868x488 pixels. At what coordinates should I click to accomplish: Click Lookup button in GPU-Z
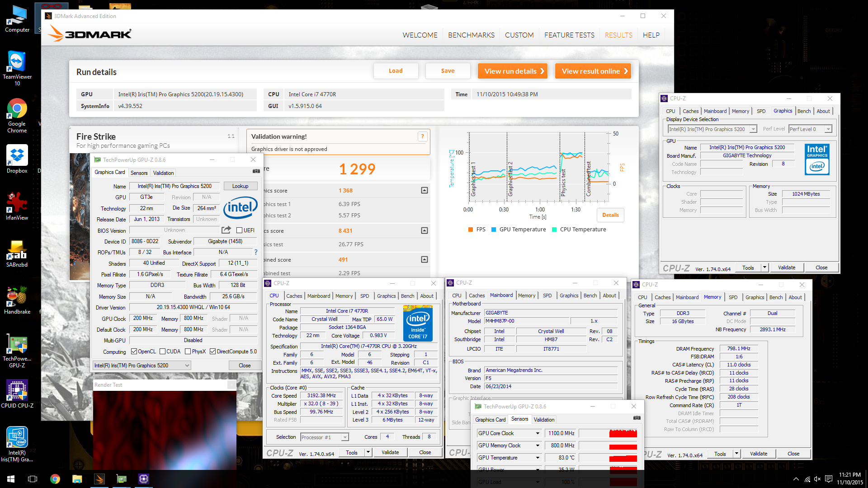[240, 186]
